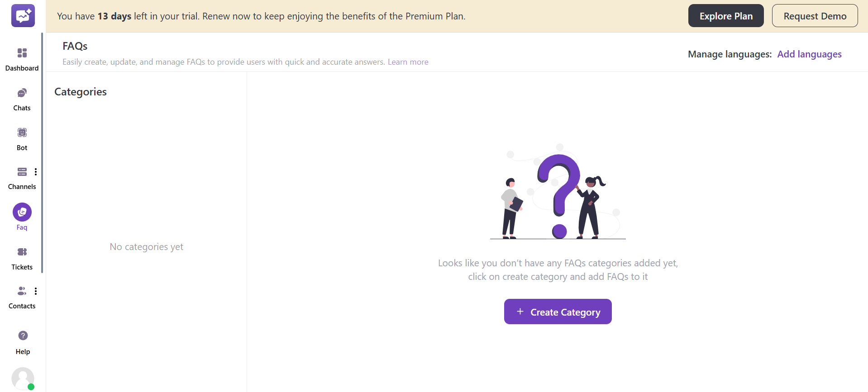Open Help via the question mark icon
This screenshot has height=392, width=868.
point(22,335)
